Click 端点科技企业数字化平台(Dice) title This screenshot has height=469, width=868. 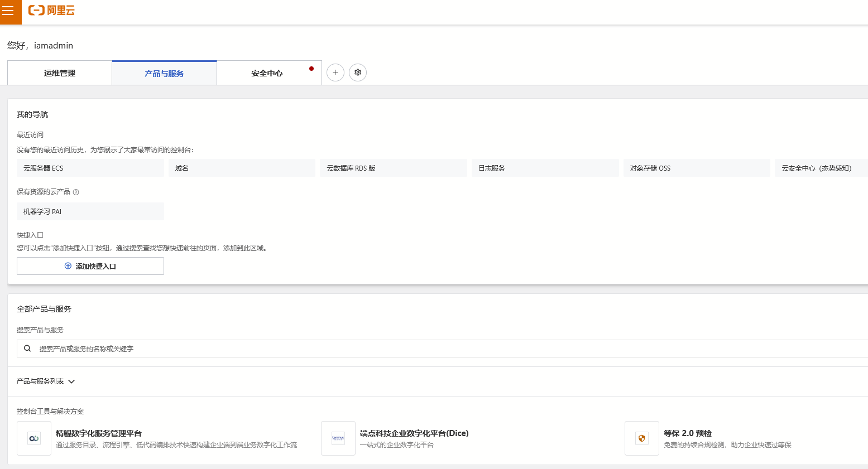click(x=414, y=433)
